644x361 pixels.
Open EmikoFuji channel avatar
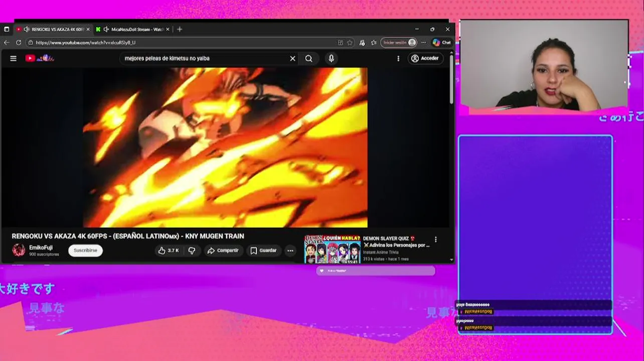click(19, 250)
